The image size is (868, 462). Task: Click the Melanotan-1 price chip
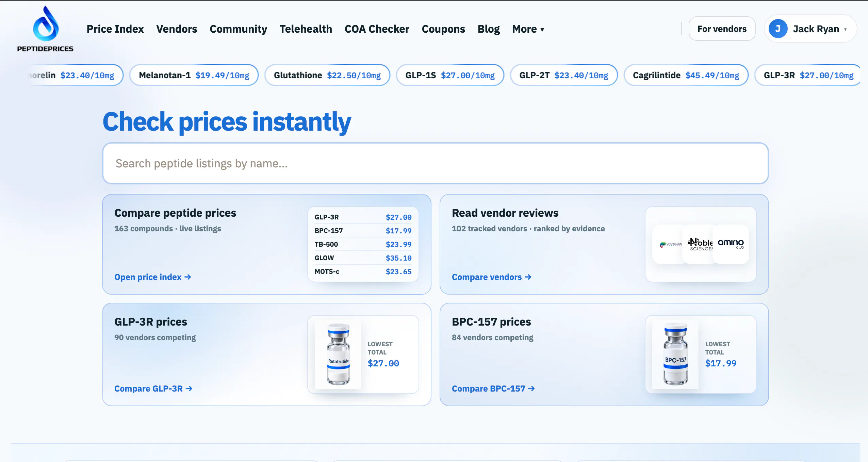[x=194, y=75]
